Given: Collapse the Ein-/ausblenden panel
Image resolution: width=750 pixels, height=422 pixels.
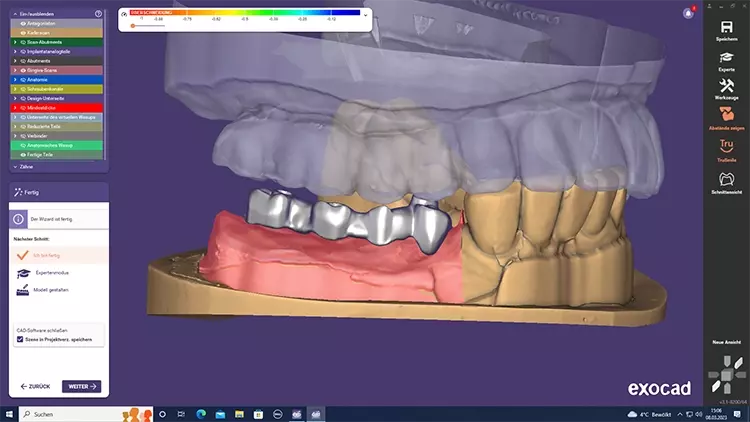Looking at the screenshot, I should click(15, 14).
